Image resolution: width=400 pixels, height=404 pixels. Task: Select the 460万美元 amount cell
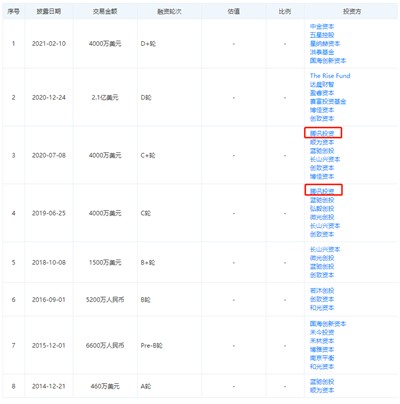(x=105, y=386)
